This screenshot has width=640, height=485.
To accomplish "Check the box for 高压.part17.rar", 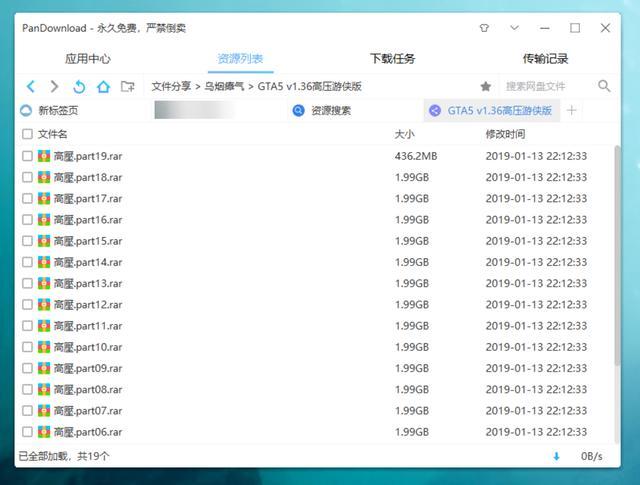I will pos(27,198).
